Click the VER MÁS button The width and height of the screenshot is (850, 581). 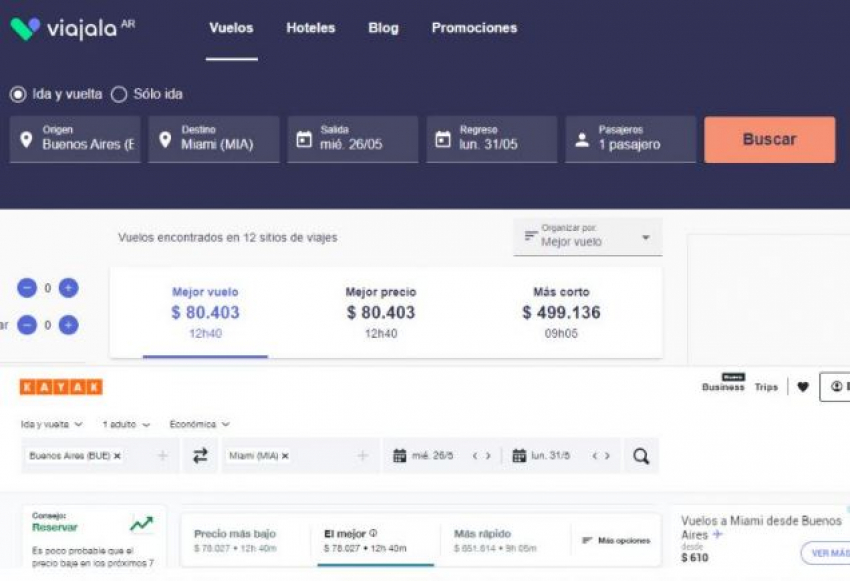point(827,553)
